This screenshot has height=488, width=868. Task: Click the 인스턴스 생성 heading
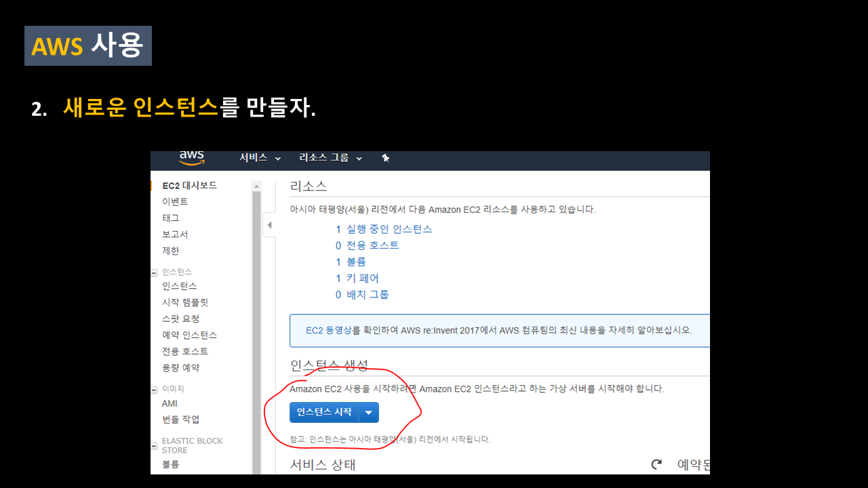[x=329, y=366]
